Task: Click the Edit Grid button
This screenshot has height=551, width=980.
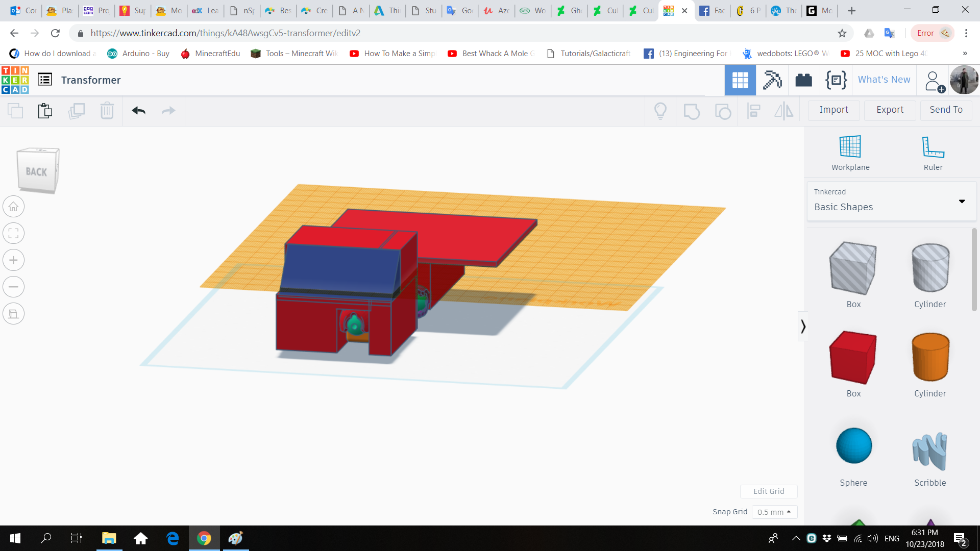Action: pyautogui.click(x=768, y=491)
